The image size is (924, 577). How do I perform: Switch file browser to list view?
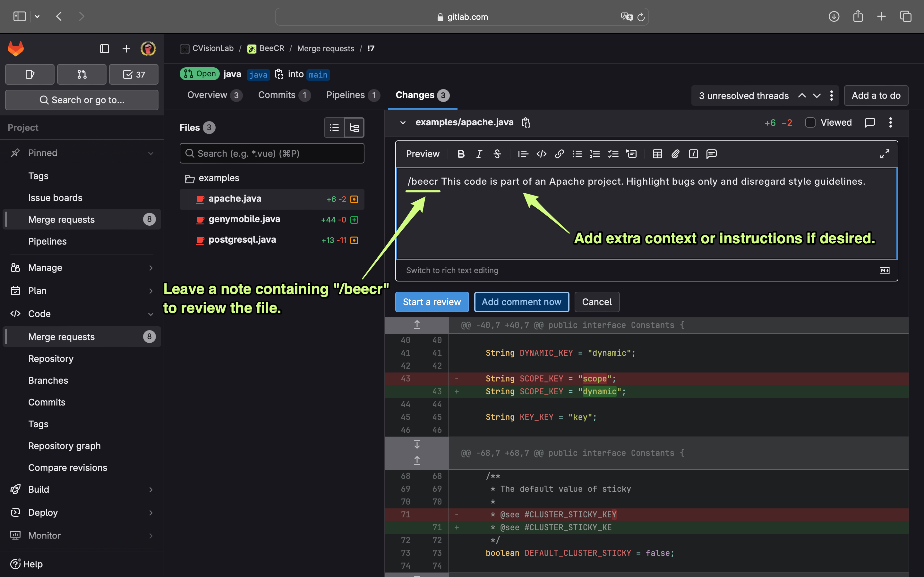point(334,128)
